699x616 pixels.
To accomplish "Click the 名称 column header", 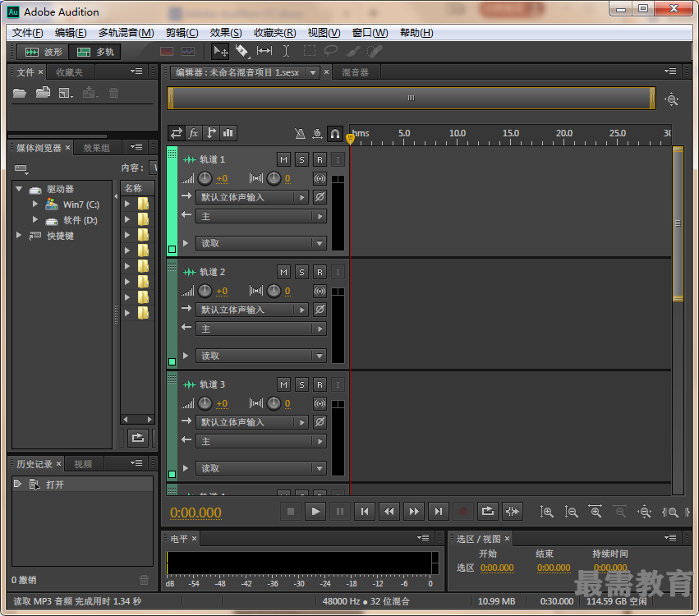I will pos(137,188).
